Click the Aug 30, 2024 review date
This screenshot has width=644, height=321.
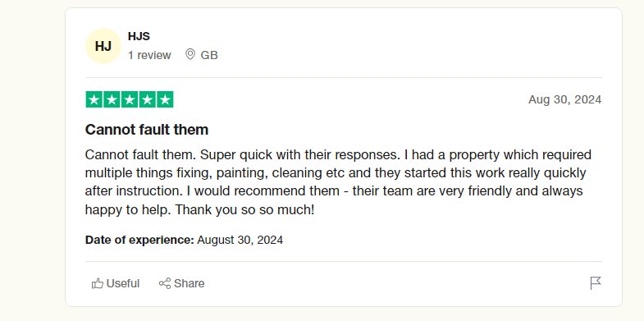[x=564, y=99]
